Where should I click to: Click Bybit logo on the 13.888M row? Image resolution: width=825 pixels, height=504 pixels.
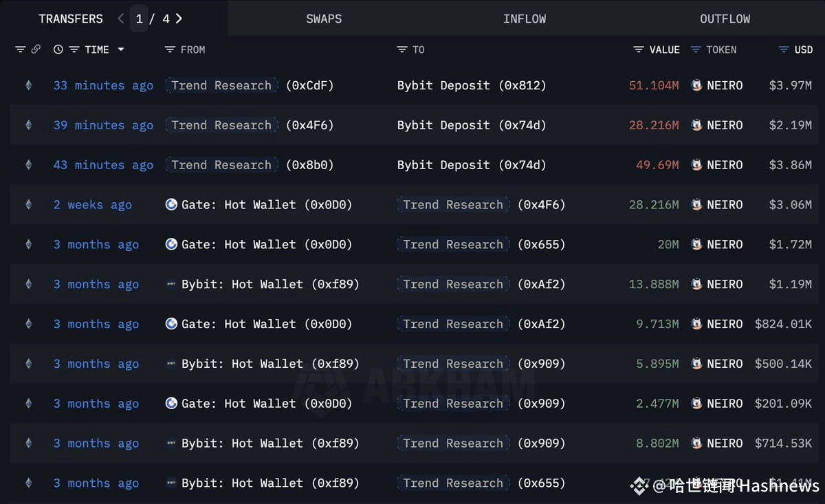(172, 285)
